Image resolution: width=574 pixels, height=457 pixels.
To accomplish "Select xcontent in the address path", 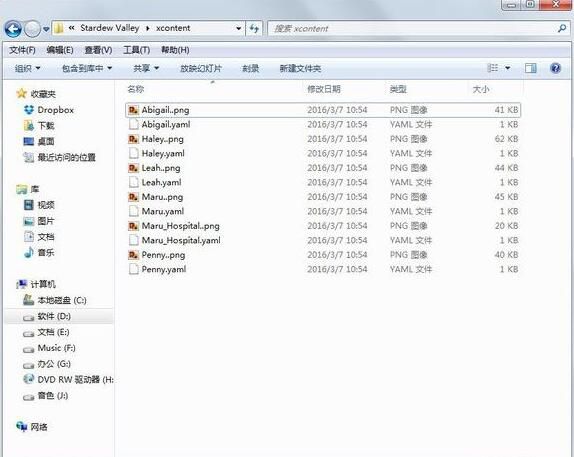I will (173, 28).
